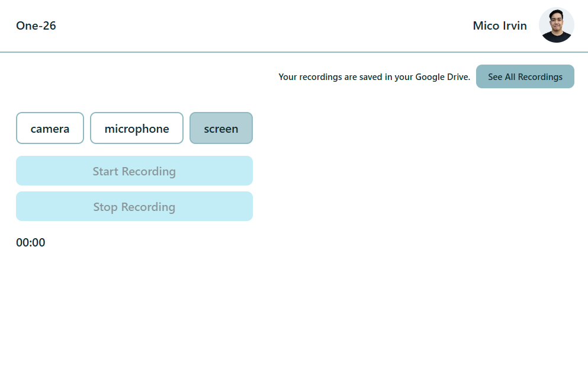Begin a new recording session

tap(134, 171)
